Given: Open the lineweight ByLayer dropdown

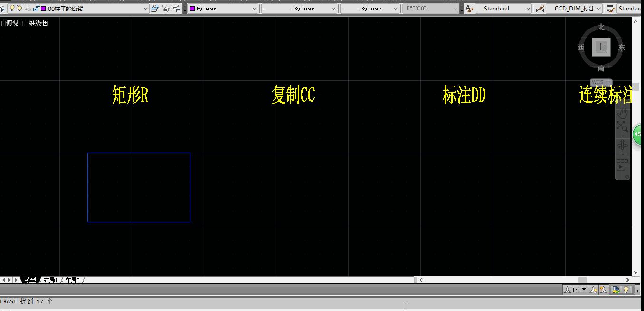Looking at the screenshot, I should [370, 9].
